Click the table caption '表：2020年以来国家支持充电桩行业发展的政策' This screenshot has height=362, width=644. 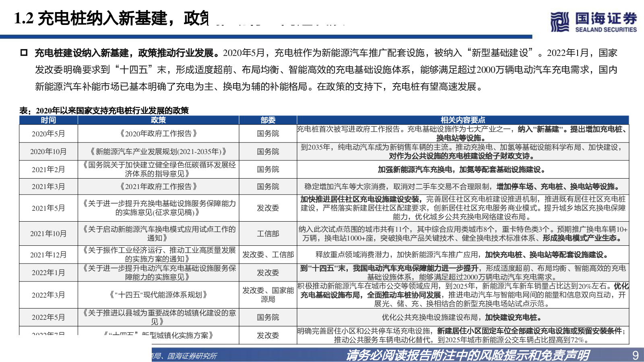click(x=104, y=111)
